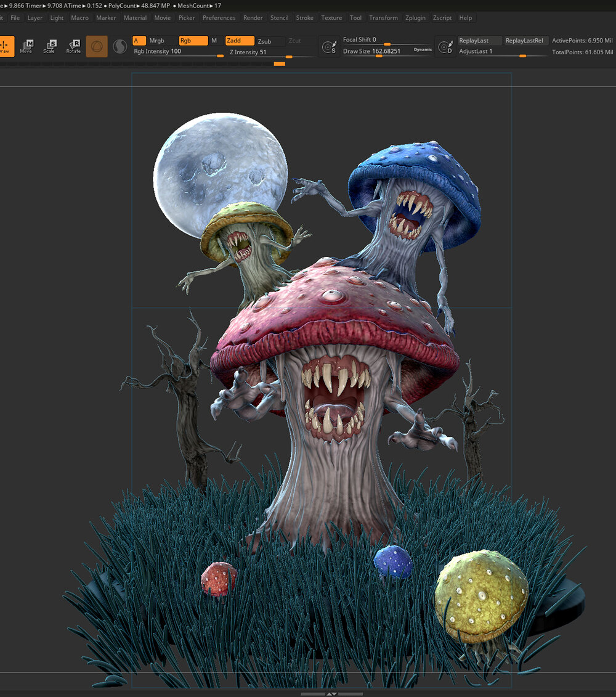Click the MeshCount 17 status text
The height and width of the screenshot is (697, 616).
click(199, 6)
